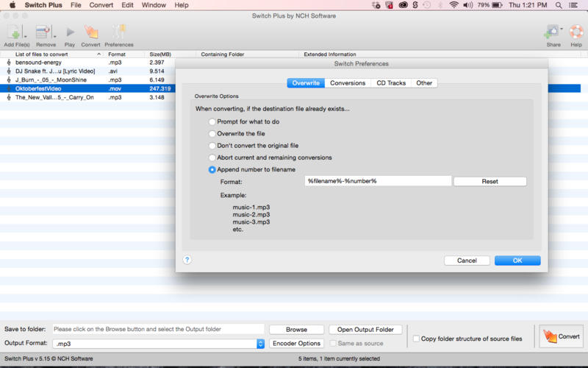The width and height of the screenshot is (588, 368).
Task: Click the music note icon beside bensound-energy
Action: [x=9, y=63]
